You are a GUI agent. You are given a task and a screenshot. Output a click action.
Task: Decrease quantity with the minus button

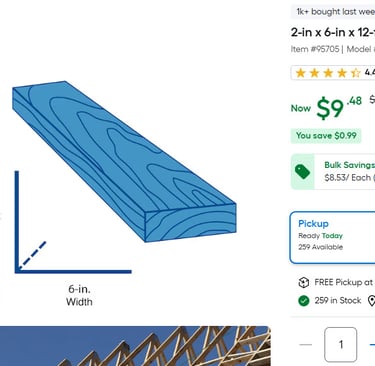coord(306,345)
